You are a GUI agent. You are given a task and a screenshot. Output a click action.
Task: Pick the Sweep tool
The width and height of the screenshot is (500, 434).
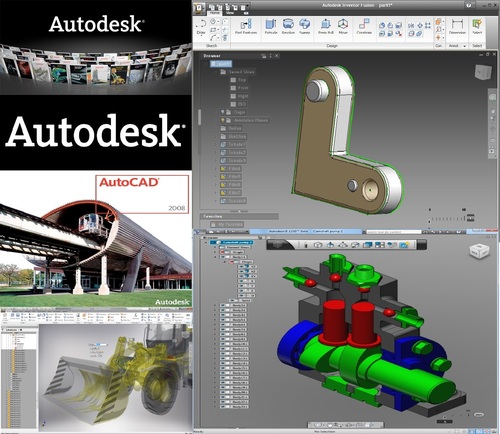pyautogui.click(x=304, y=26)
